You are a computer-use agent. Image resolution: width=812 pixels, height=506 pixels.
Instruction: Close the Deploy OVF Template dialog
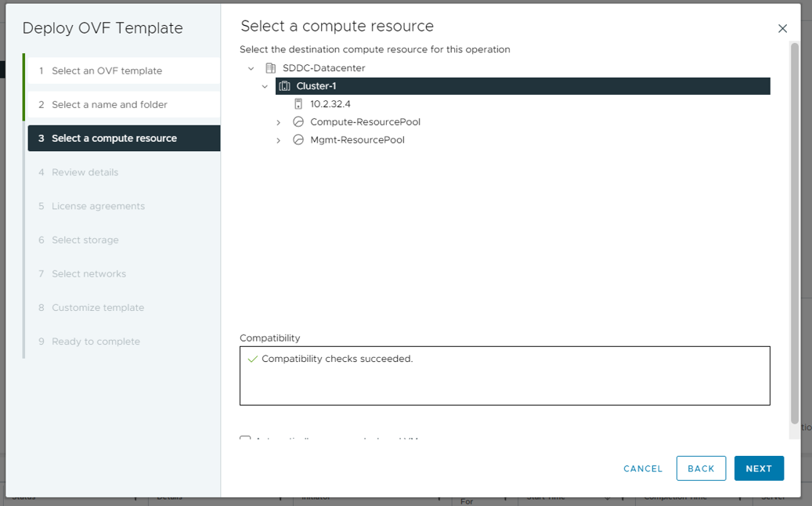pos(782,29)
